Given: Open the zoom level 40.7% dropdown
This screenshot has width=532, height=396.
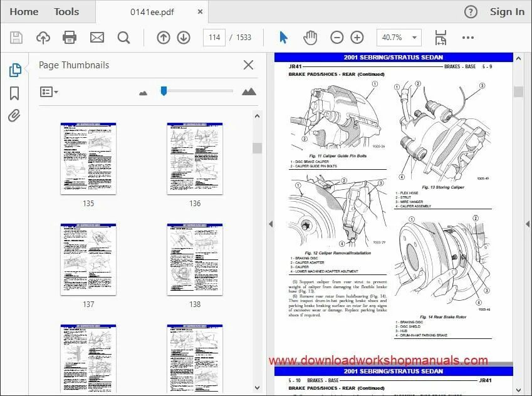Looking at the screenshot, I should pos(399,38).
